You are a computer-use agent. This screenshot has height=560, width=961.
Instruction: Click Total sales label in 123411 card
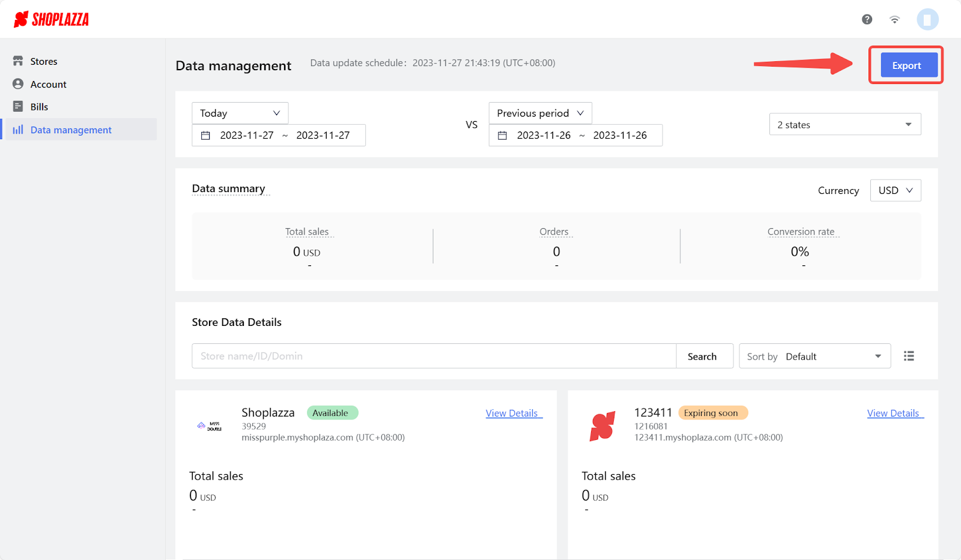pos(608,476)
